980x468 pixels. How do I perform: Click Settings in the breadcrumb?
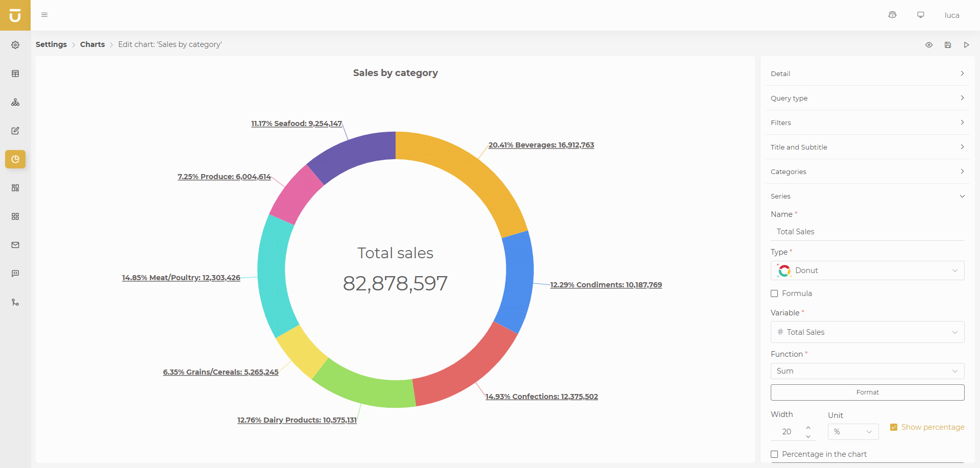[51, 44]
